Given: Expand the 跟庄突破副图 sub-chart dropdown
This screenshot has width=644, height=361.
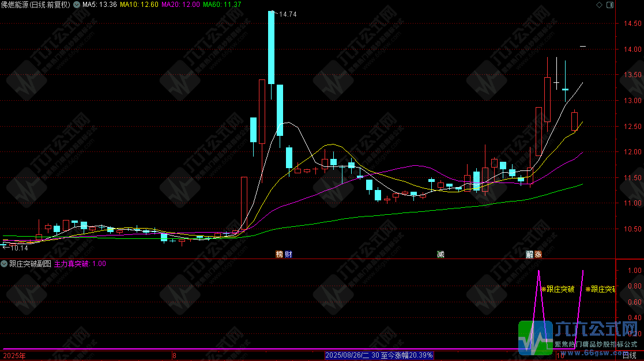Looking at the screenshot, I should [5, 264].
